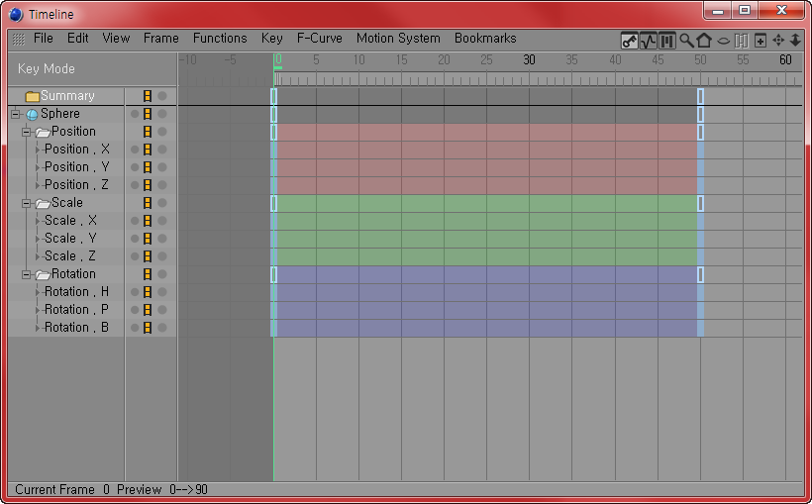Select Scale folder keyframe at frame 0

click(274, 203)
